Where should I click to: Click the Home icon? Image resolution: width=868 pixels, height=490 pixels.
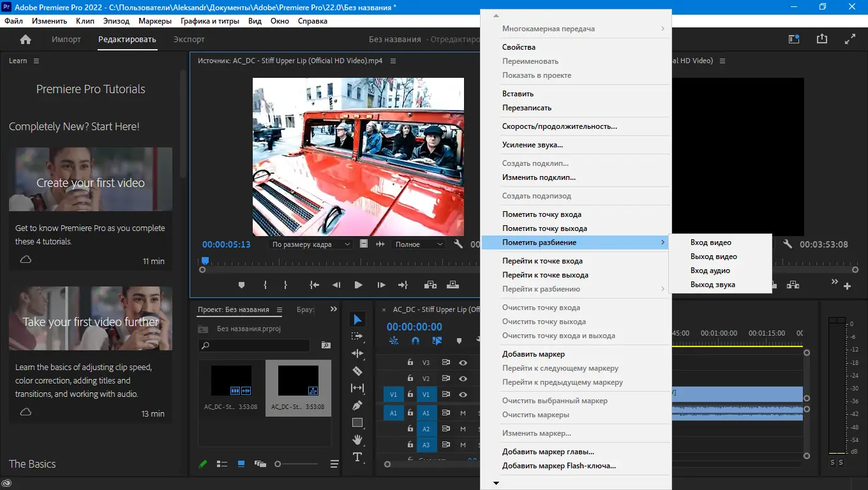pyautogui.click(x=26, y=40)
